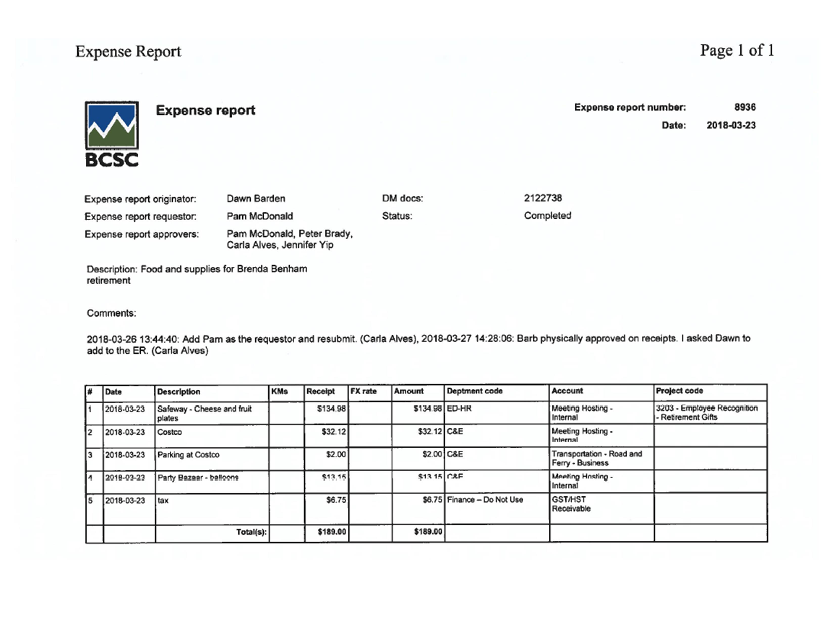This screenshot has width=834, height=644.
Task: Click the 'GST/HST Receivable' account cell
Action: tap(601, 509)
